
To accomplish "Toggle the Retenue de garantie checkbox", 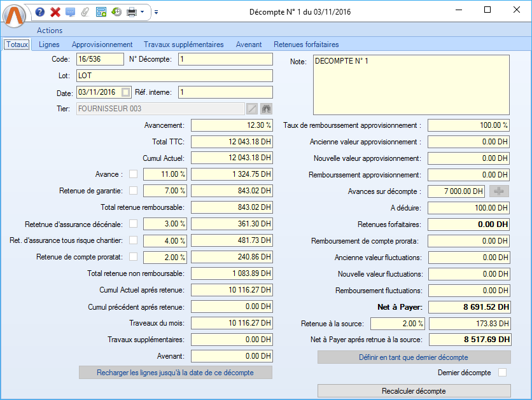I will coord(134,190).
